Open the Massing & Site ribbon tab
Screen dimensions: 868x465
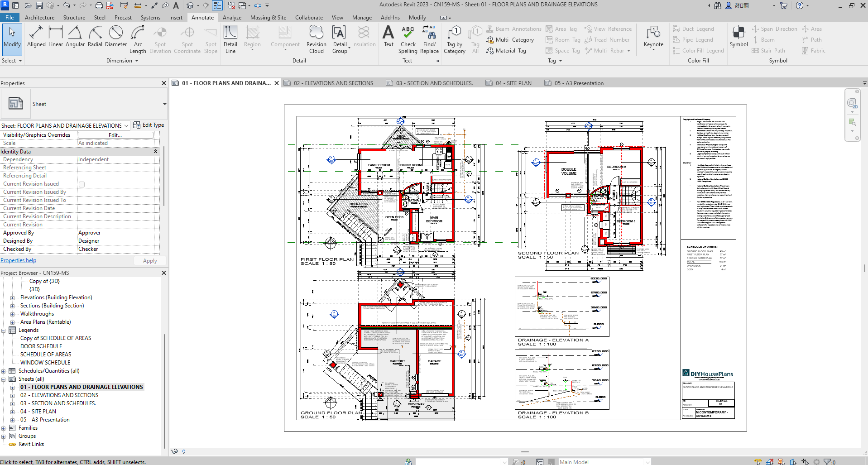click(268, 18)
